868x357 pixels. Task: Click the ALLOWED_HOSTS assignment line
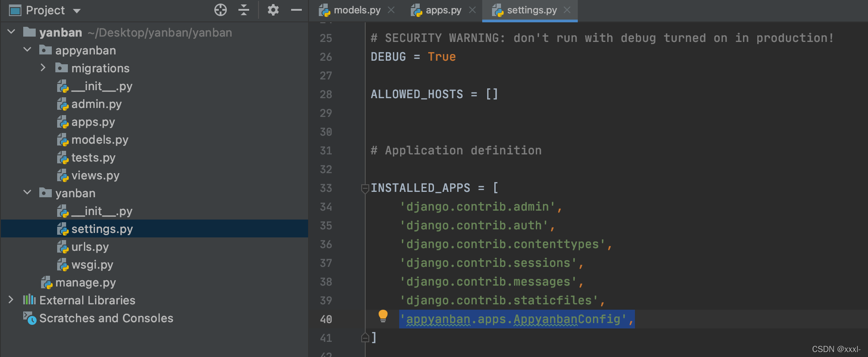click(x=434, y=95)
